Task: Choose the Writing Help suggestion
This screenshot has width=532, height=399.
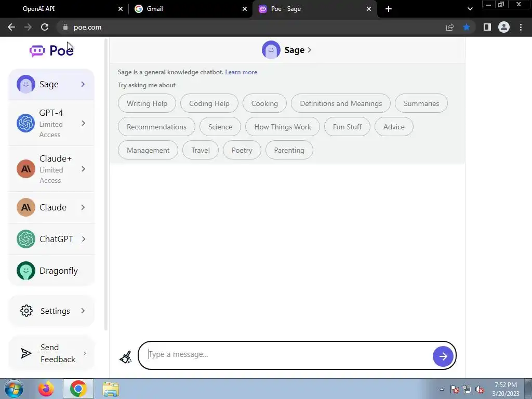Action: point(147,103)
